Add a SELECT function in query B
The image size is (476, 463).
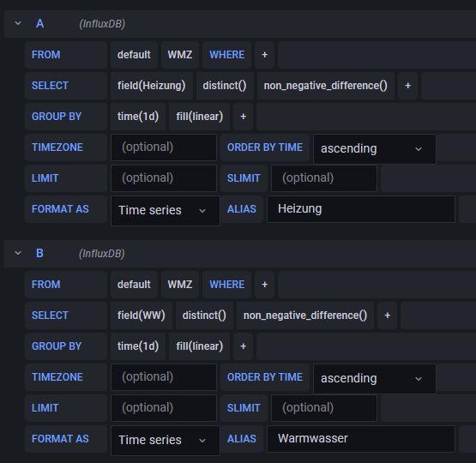coord(388,316)
